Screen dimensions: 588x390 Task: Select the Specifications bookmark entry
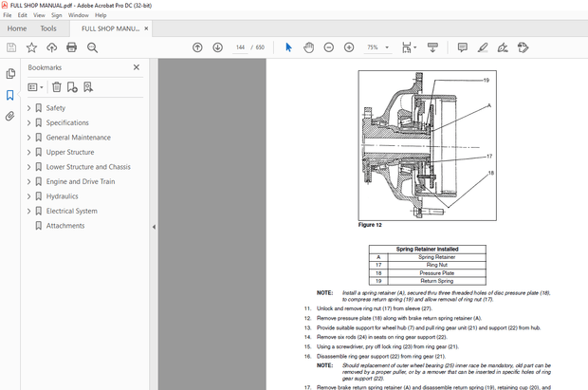click(x=67, y=122)
